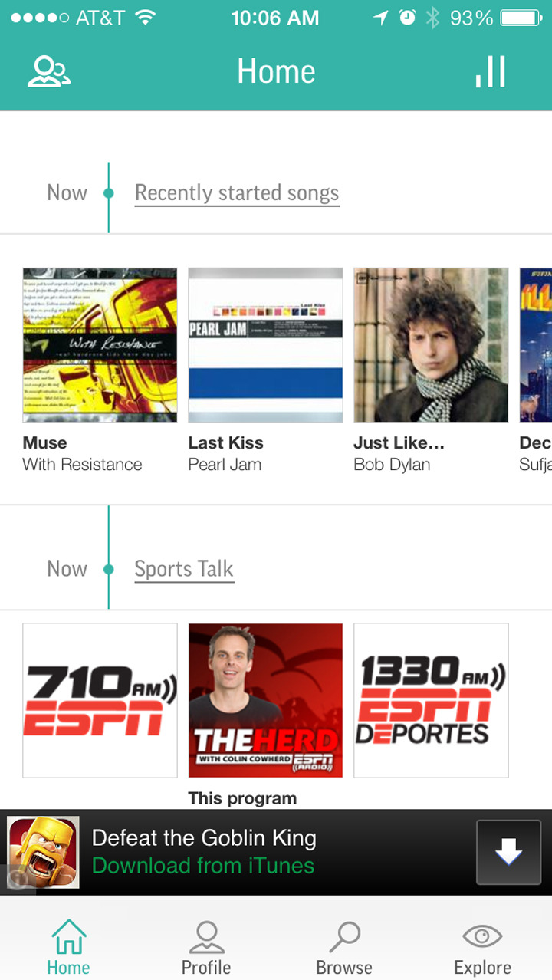Tap the alarm clock status icon
The image size is (552, 980).
pos(407,18)
